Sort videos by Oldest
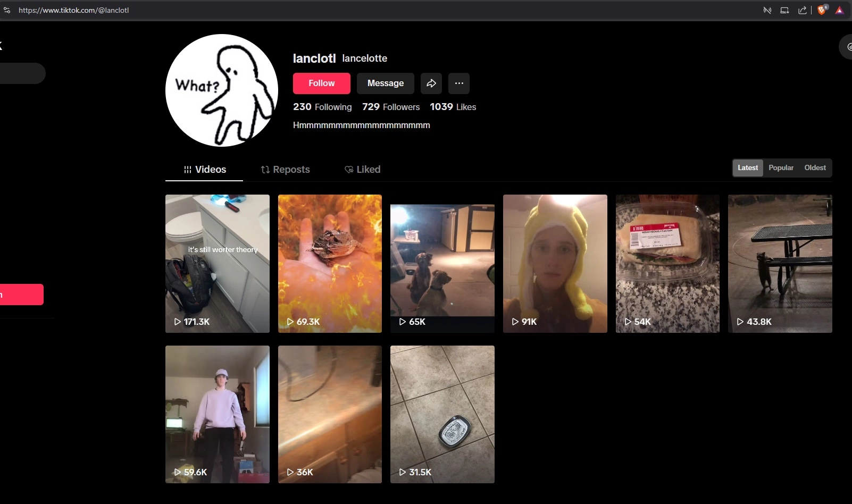The width and height of the screenshot is (852, 504). pyautogui.click(x=815, y=168)
